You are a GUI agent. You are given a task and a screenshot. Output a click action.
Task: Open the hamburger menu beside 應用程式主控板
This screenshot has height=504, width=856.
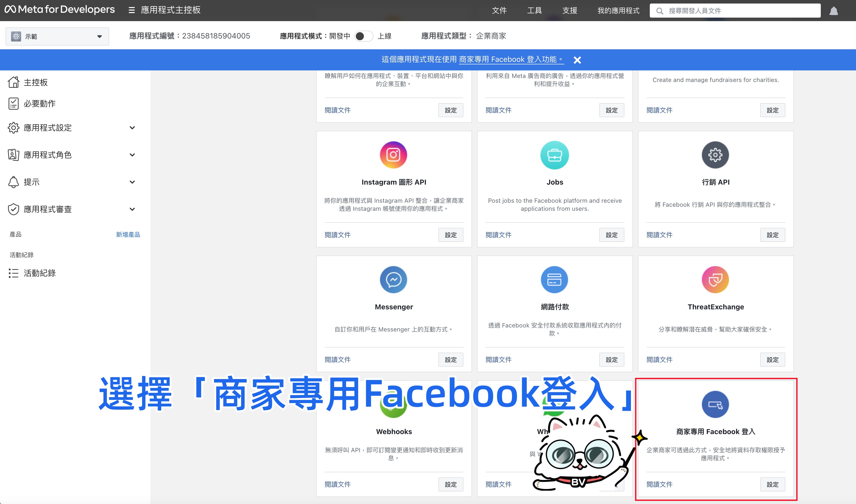(x=132, y=10)
